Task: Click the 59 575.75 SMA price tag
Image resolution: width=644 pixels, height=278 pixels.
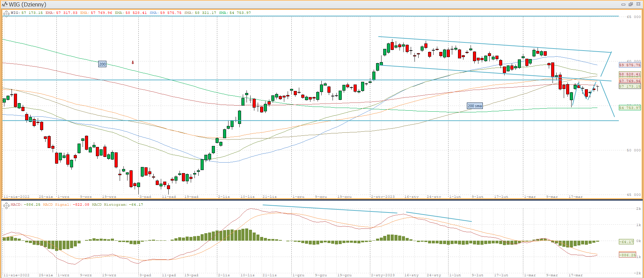Action: (x=630, y=65)
